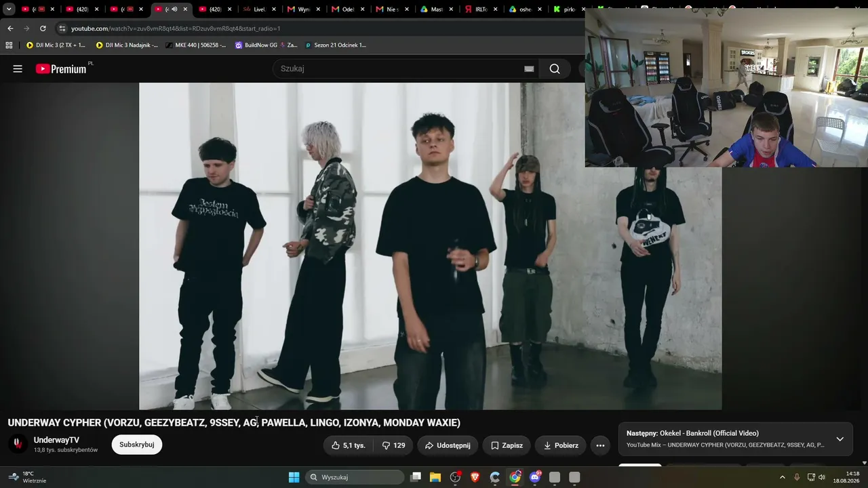Image resolution: width=868 pixels, height=488 pixels.
Task: Open BuildNow GG bookmark
Action: 266,45
